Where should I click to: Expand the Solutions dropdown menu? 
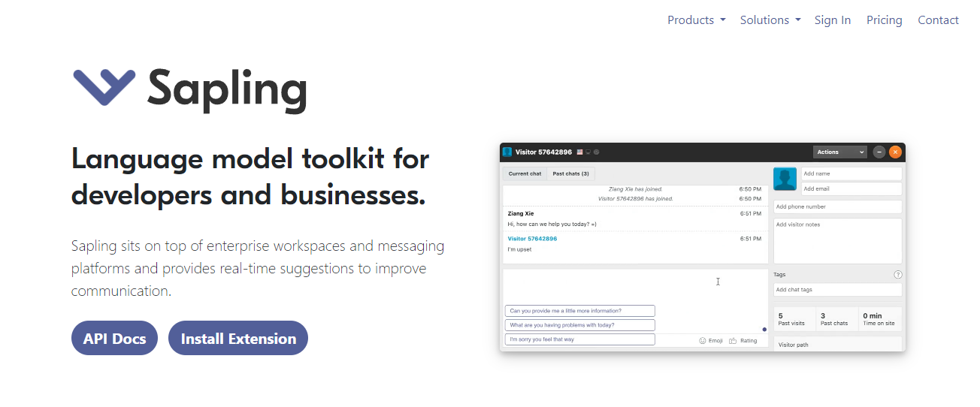[x=770, y=20]
